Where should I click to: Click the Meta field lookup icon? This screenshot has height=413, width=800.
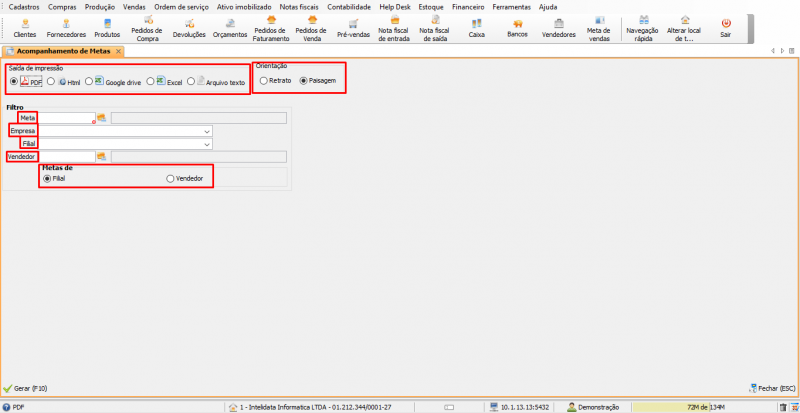pyautogui.click(x=101, y=118)
